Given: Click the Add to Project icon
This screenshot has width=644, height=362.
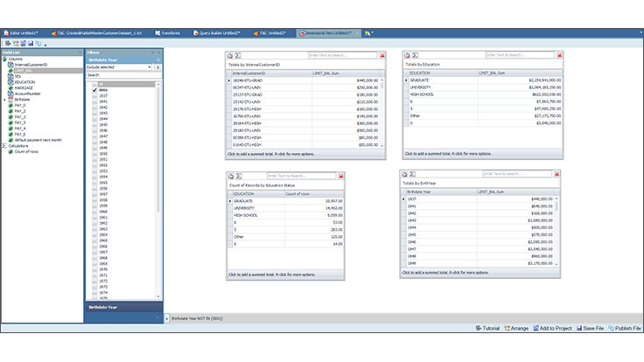Looking at the screenshot, I should tap(535, 328).
